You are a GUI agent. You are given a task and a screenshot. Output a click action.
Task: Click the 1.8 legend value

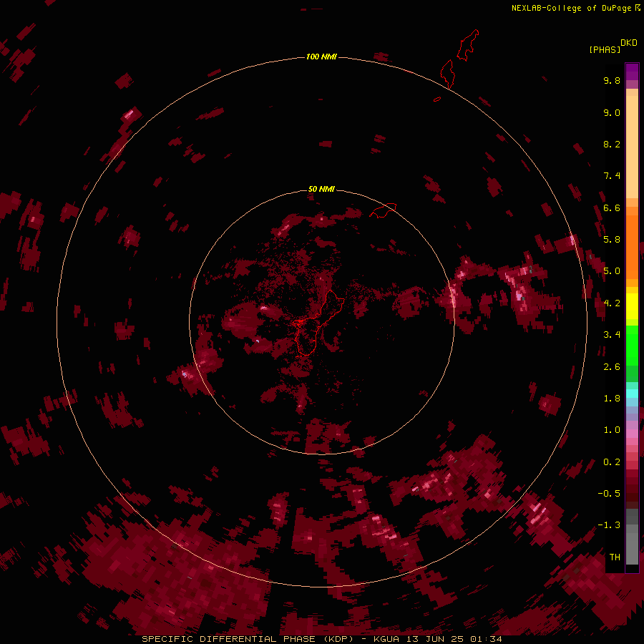coord(612,399)
